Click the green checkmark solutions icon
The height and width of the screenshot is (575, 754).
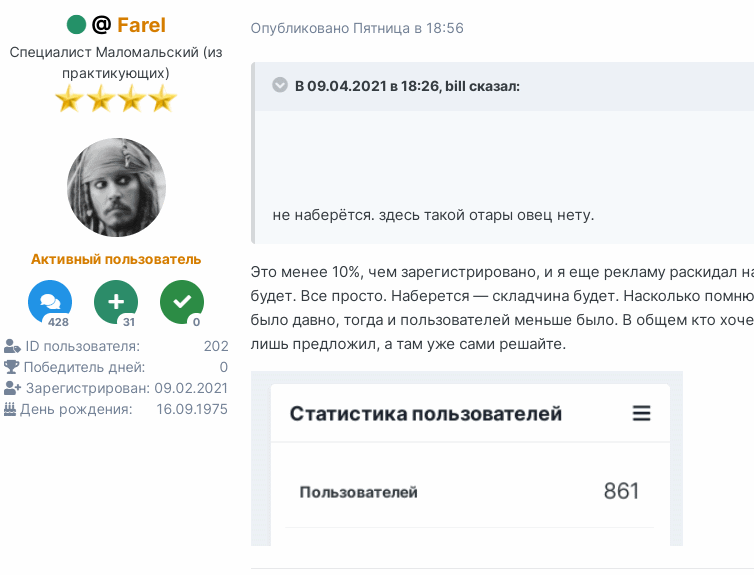pos(182,301)
